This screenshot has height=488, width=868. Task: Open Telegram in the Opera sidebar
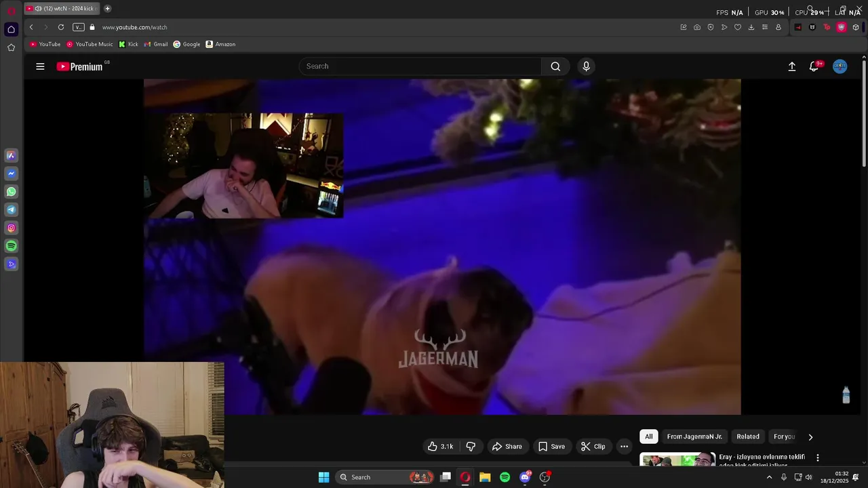point(11,210)
